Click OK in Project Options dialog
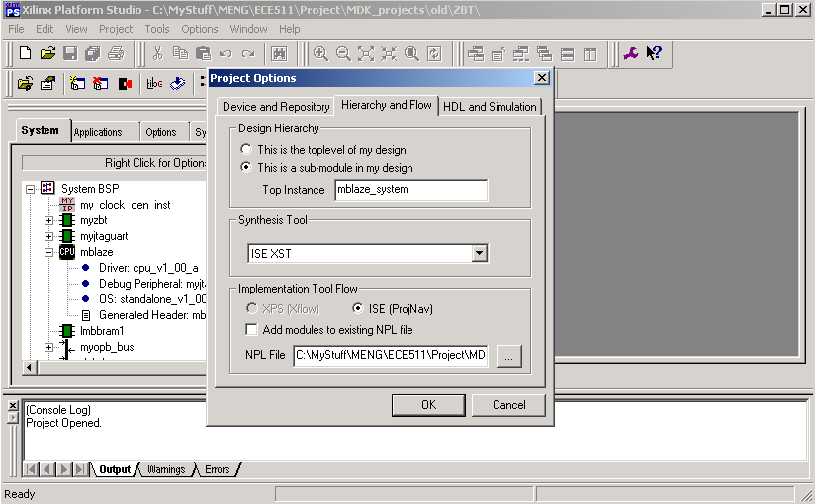Screen dimensions: 815x504 point(427,405)
